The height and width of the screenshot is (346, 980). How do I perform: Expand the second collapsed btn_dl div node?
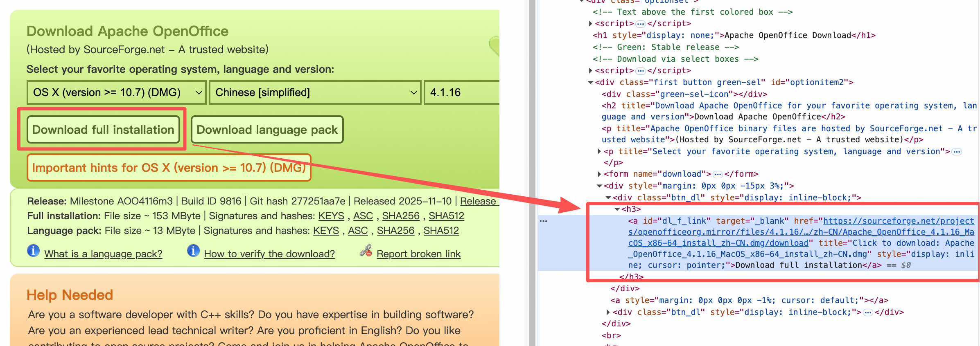point(608,312)
